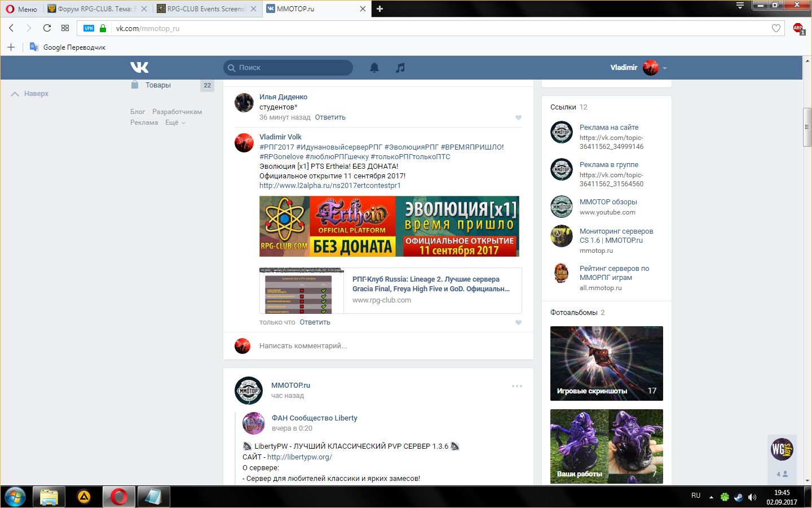The image size is (812, 508).
Task: Reply to Илья Диденко's comment
Action: tap(330, 117)
